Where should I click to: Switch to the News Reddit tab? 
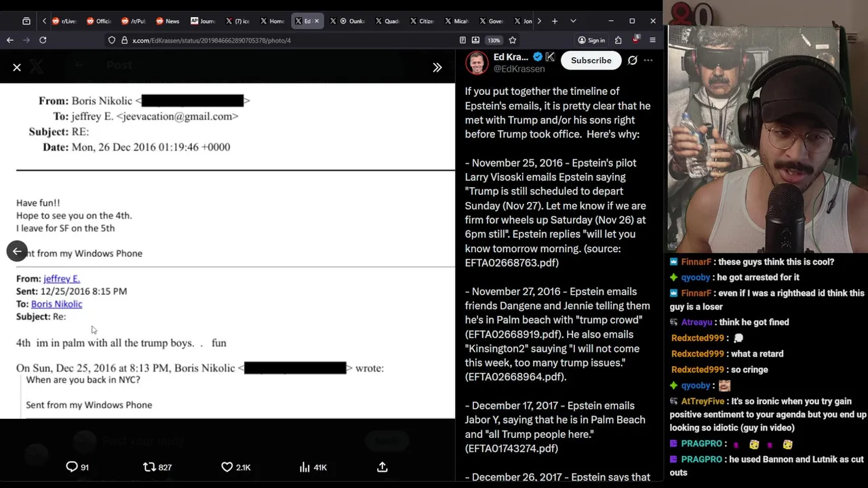pos(168,21)
